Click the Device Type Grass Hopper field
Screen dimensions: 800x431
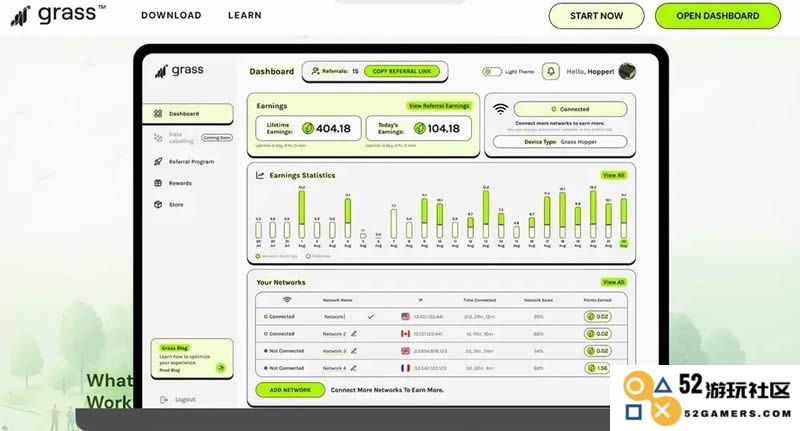(x=560, y=142)
